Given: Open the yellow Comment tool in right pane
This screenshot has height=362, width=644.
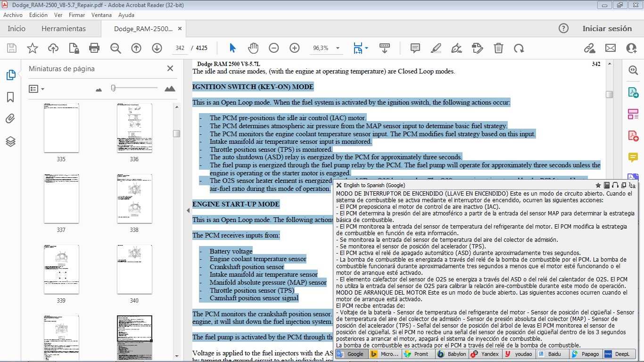Looking at the screenshot, I should [633, 157].
